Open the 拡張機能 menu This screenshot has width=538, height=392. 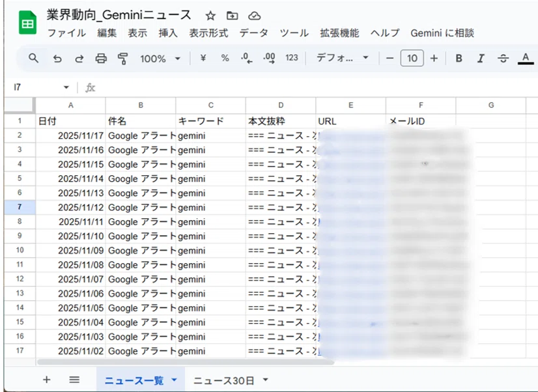click(339, 33)
